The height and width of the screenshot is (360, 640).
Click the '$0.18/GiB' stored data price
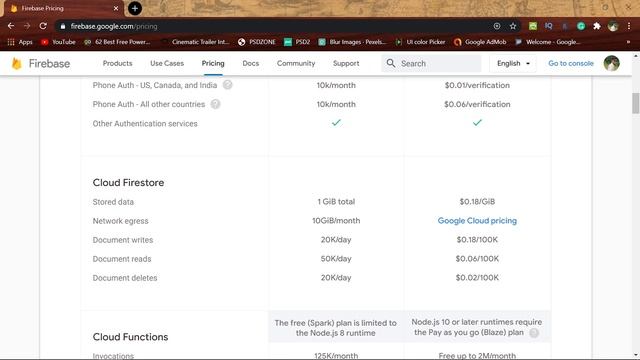pos(477,202)
